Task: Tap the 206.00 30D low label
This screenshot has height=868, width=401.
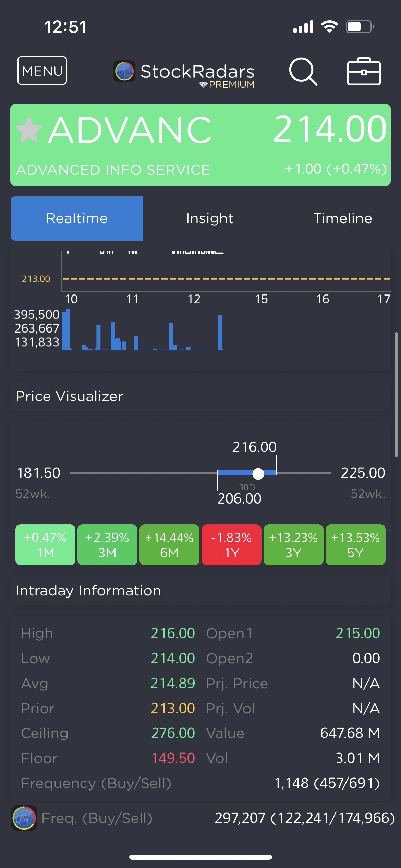Action: [x=240, y=498]
